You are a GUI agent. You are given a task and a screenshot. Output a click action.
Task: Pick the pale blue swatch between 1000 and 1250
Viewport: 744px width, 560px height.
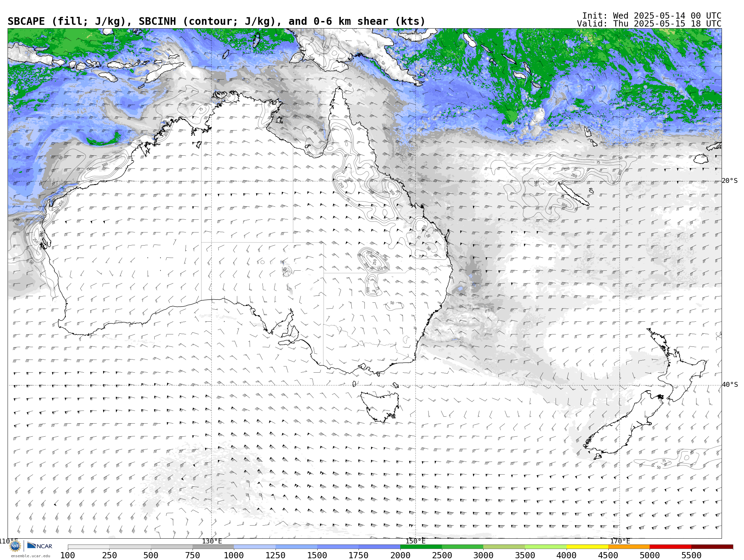coord(255,547)
